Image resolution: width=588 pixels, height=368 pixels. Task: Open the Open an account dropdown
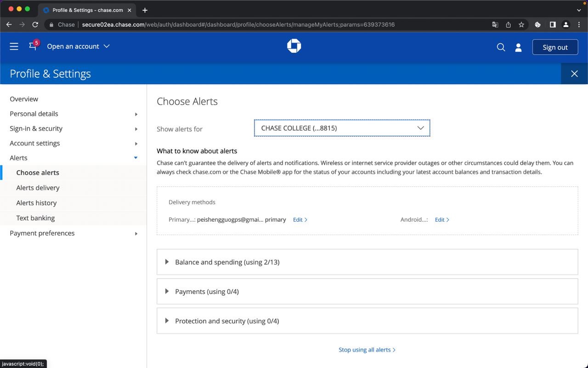click(x=78, y=46)
